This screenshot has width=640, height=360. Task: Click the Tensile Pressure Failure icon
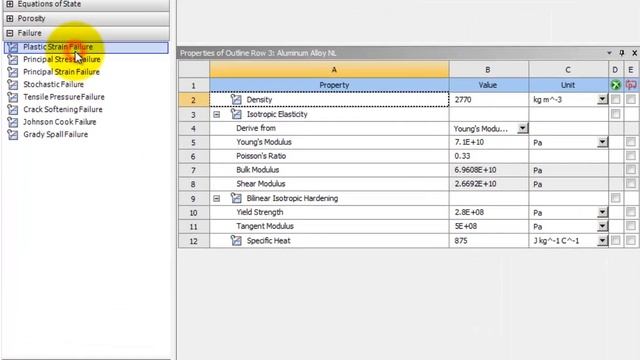click(13, 97)
